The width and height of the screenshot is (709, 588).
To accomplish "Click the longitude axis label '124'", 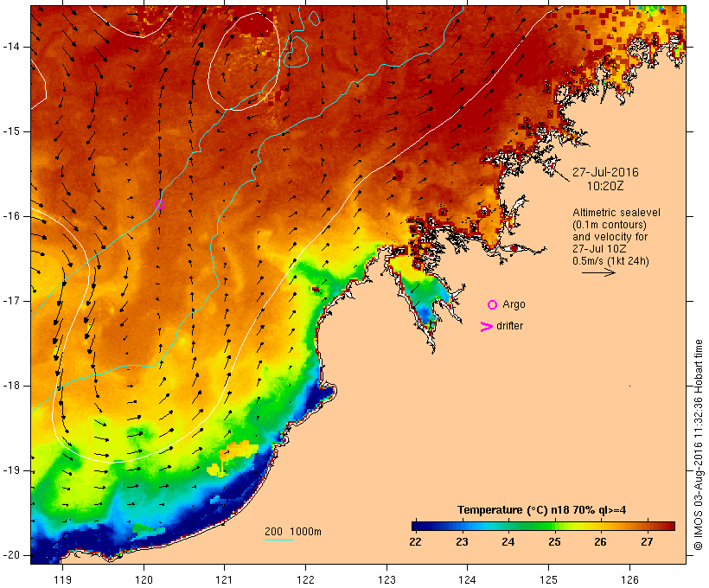I will [468, 579].
